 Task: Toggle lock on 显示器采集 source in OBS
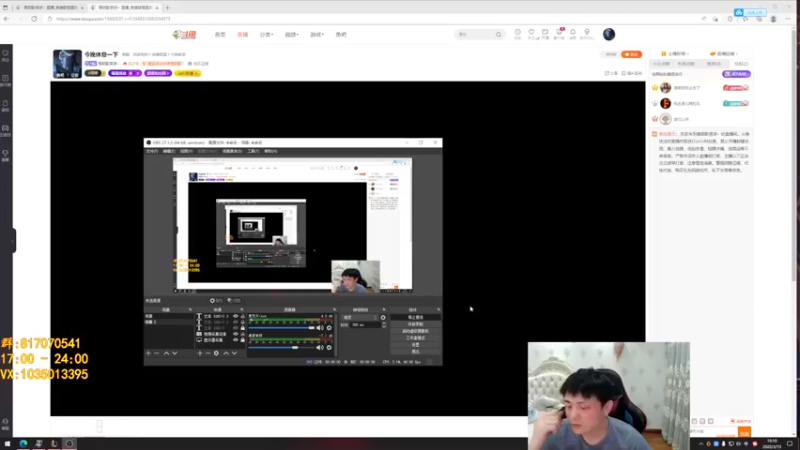(x=243, y=340)
